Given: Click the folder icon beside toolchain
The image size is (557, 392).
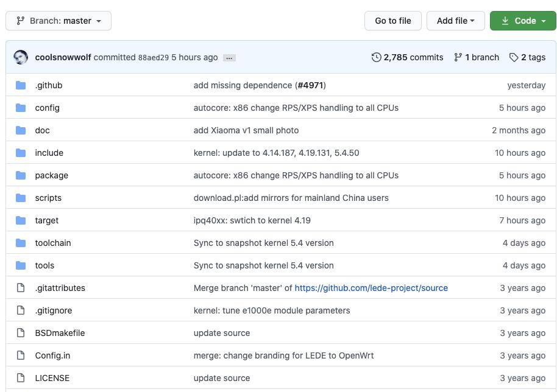Looking at the screenshot, I should tap(21, 243).
